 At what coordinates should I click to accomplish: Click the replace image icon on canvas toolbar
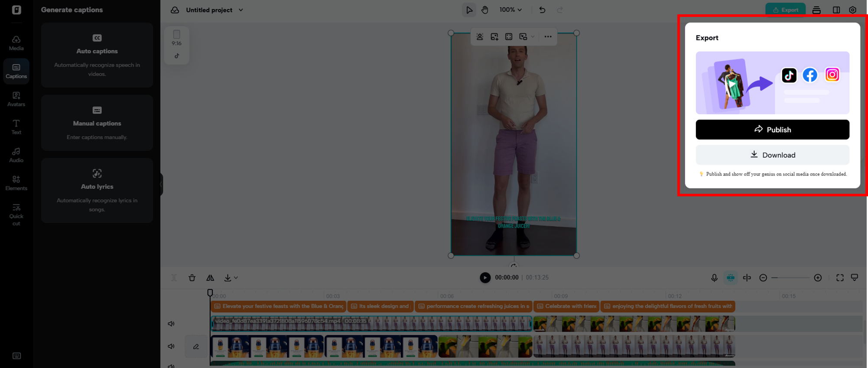494,37
